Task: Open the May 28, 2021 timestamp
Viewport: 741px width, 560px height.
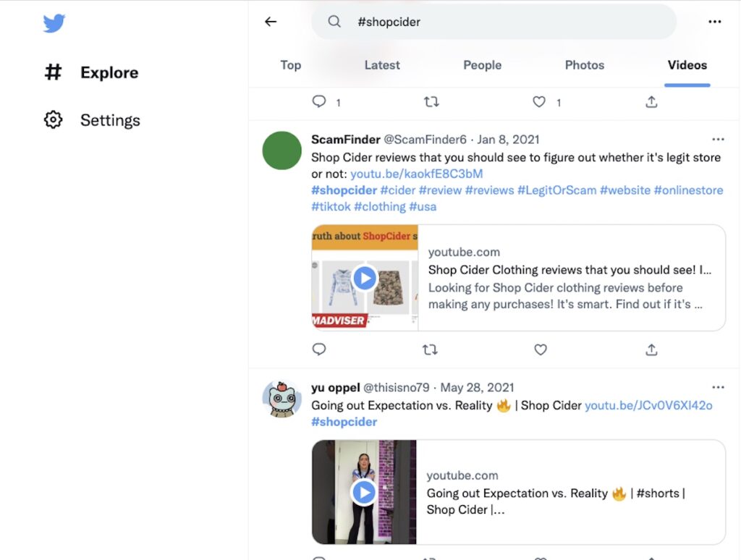Action: (477, 388)
